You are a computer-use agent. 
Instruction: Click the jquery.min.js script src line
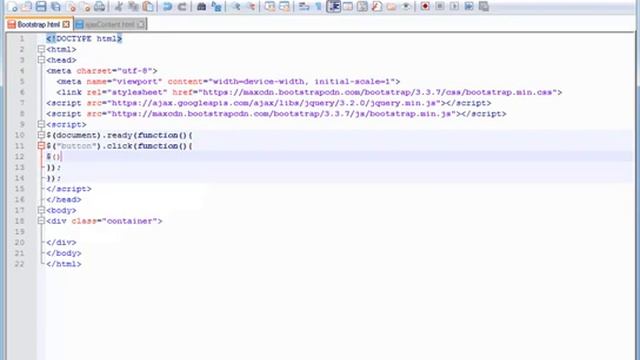click(x=269, y=103)
